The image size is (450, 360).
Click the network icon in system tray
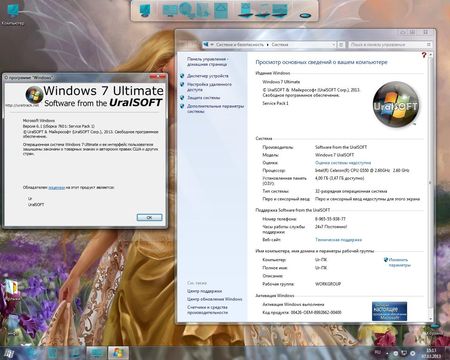tap(404, 353)
